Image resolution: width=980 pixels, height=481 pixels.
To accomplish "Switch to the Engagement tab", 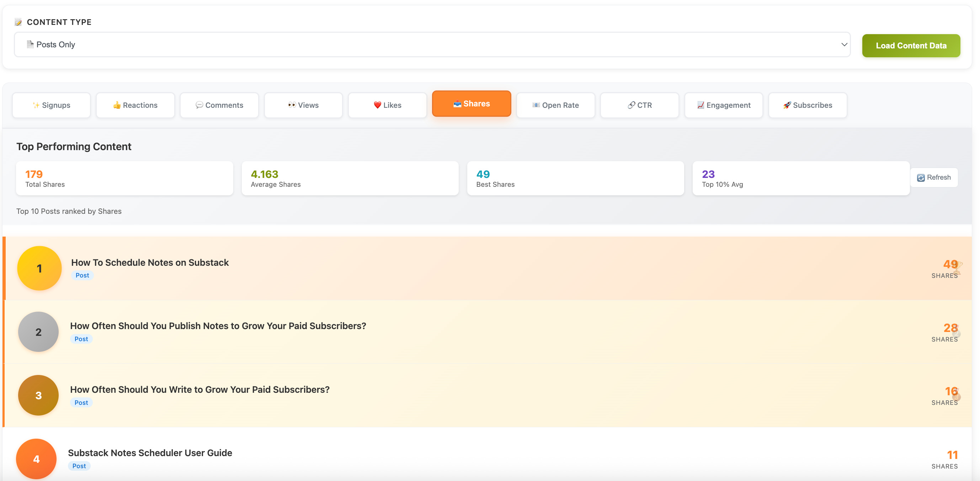I will pyautogui.click(x=724, y=105).
